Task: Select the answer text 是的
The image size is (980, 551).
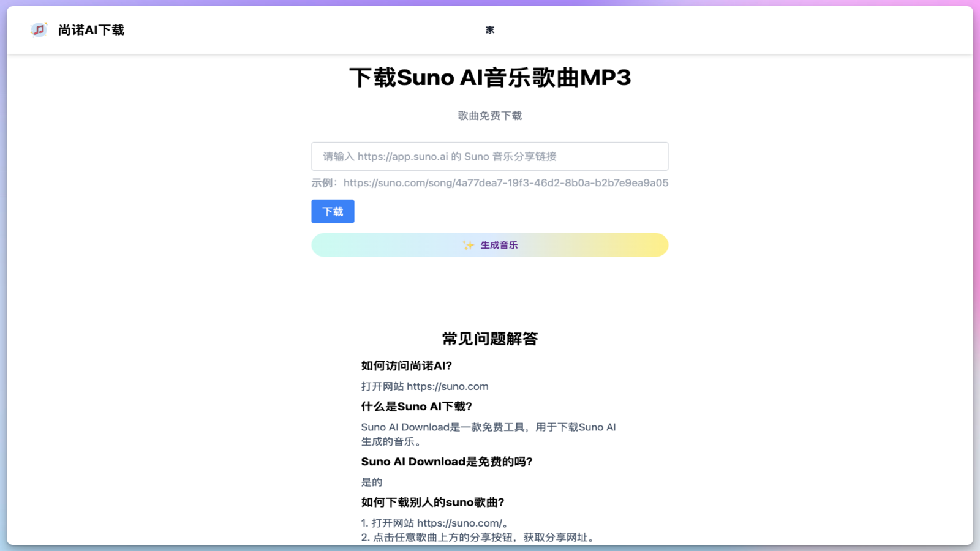Action: click(371, 482)
